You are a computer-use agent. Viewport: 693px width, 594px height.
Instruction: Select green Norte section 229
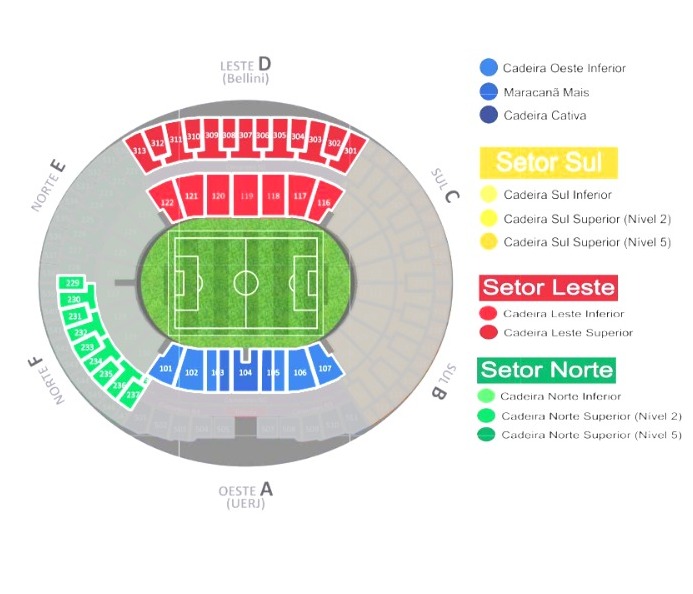(x=73, y=284)
